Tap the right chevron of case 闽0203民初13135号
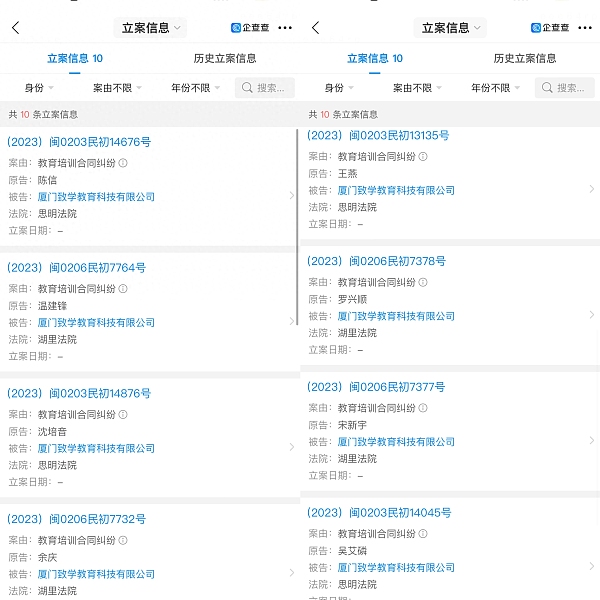Viewport: 600px width, 600px height. (x=592, y=189)
